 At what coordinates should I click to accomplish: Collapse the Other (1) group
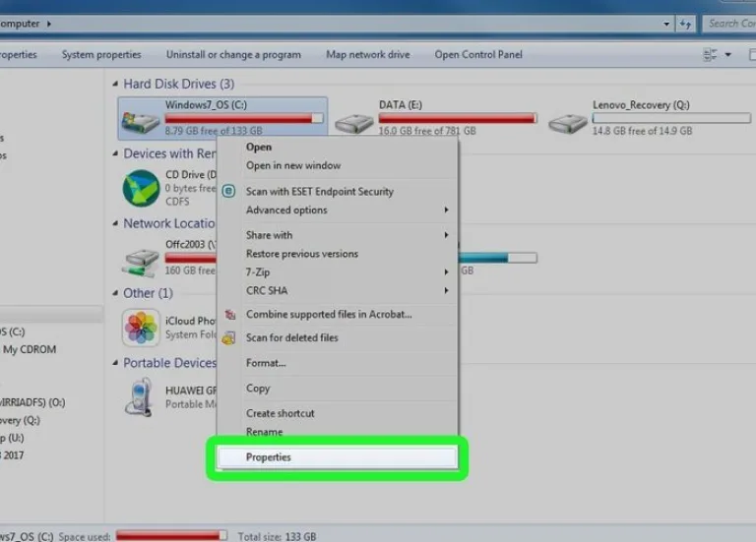pyautogui.click(x=115, y=293)
